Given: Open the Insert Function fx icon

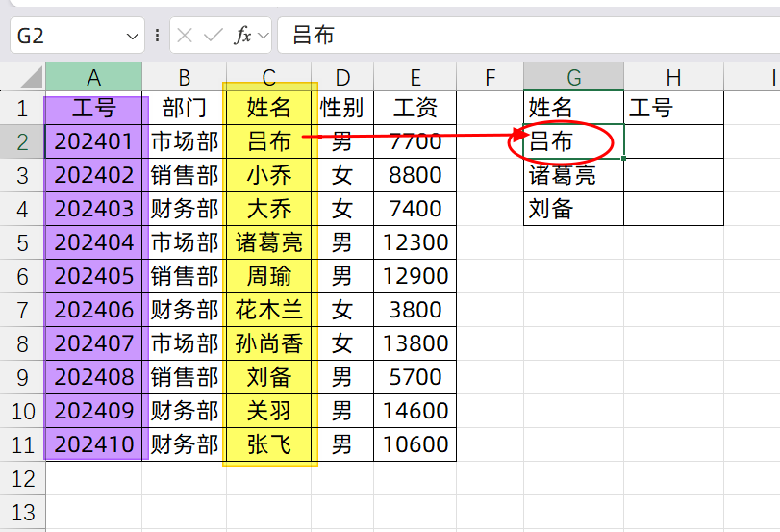Looking at the screenshot, I should point(242,36).
